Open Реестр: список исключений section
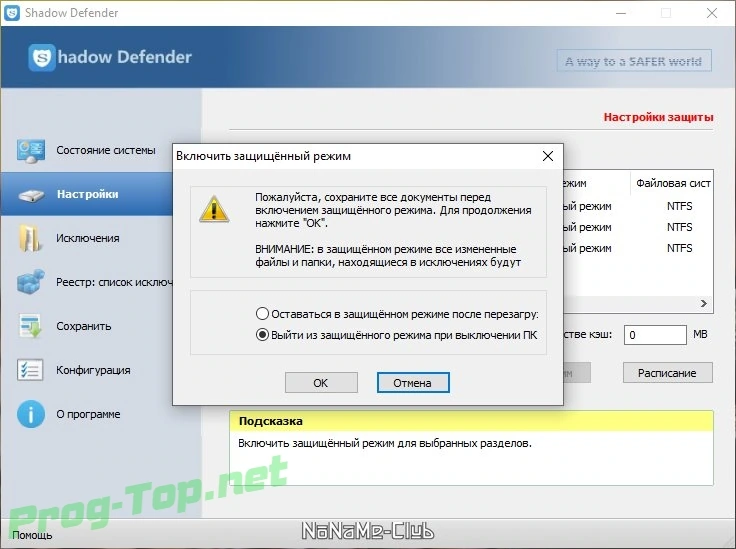 click(114, 282)
